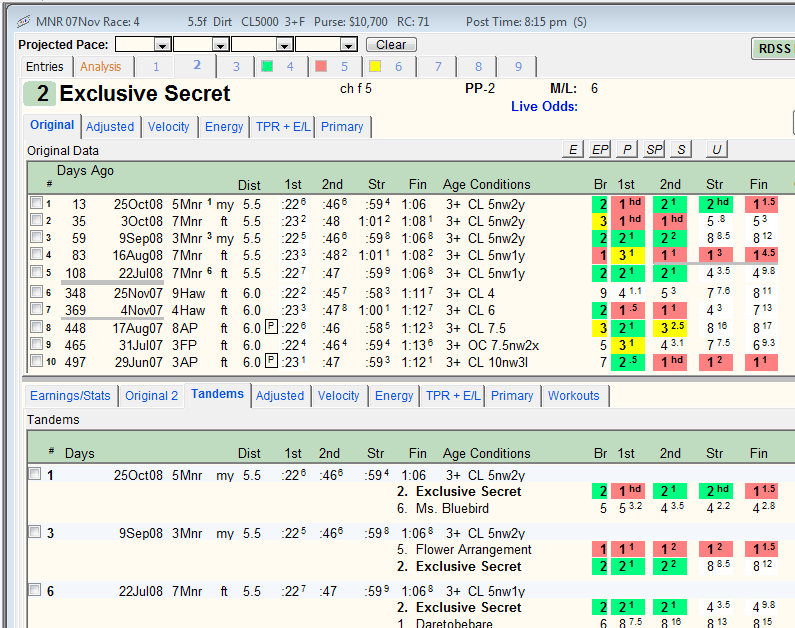Toggle the checkbox for the 16Aug08 race line
Screen dimensions: 795x628
36,254
